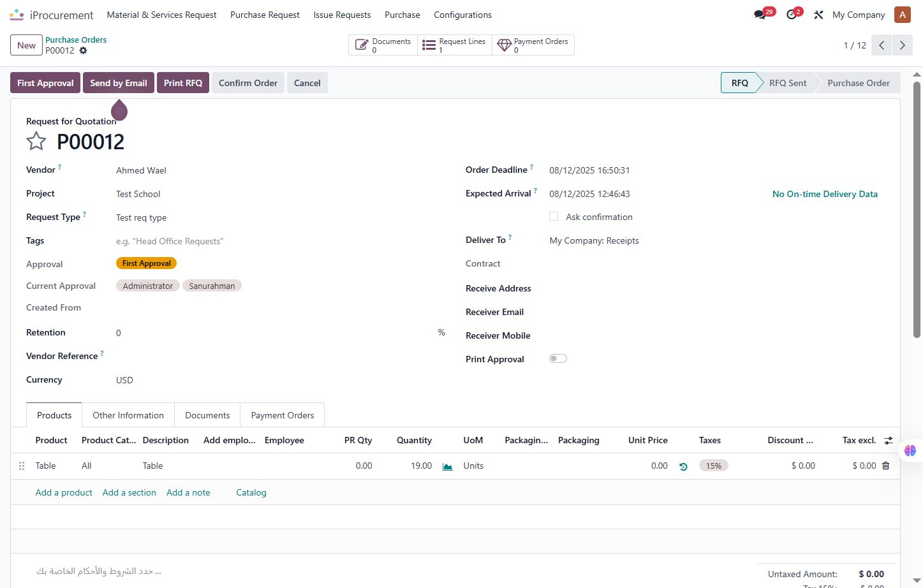
Task: Click the First Approval button
Action: click(45, 83)
